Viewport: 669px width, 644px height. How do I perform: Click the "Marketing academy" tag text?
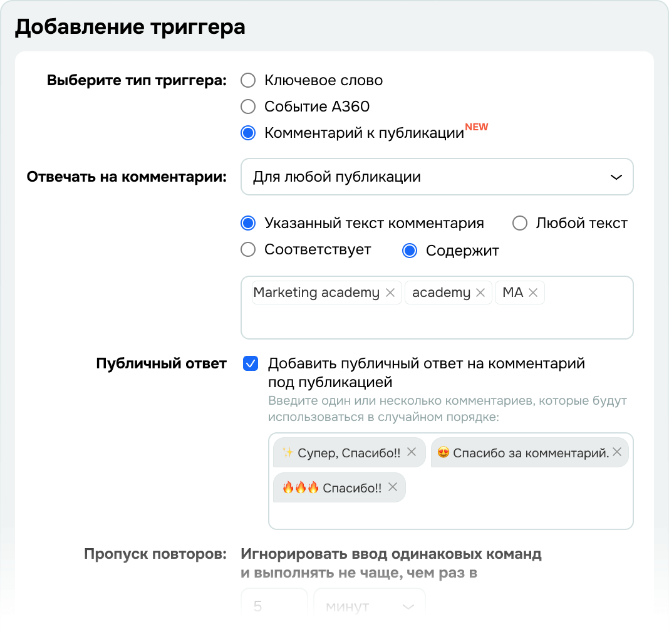click(316, 293)
